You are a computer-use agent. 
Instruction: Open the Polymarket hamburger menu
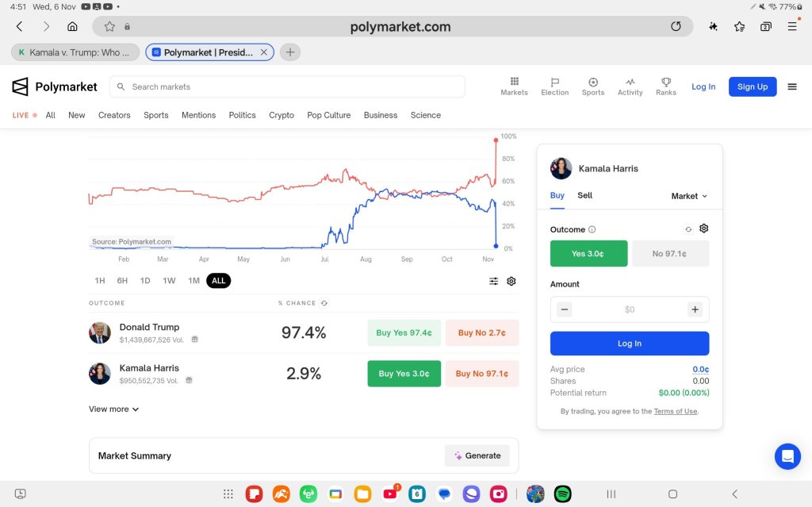[x=792, y=86]
